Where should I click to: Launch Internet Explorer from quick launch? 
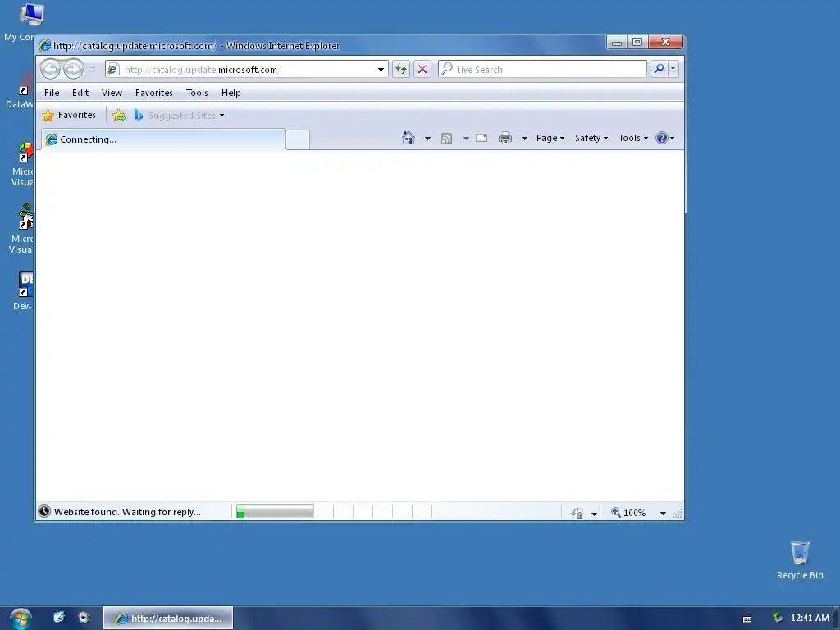(59, 617)
